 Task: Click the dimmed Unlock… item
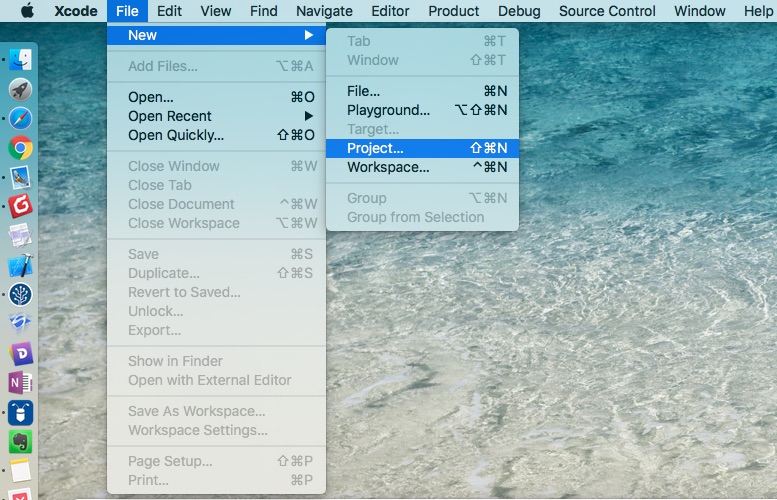tap(217, 311)
